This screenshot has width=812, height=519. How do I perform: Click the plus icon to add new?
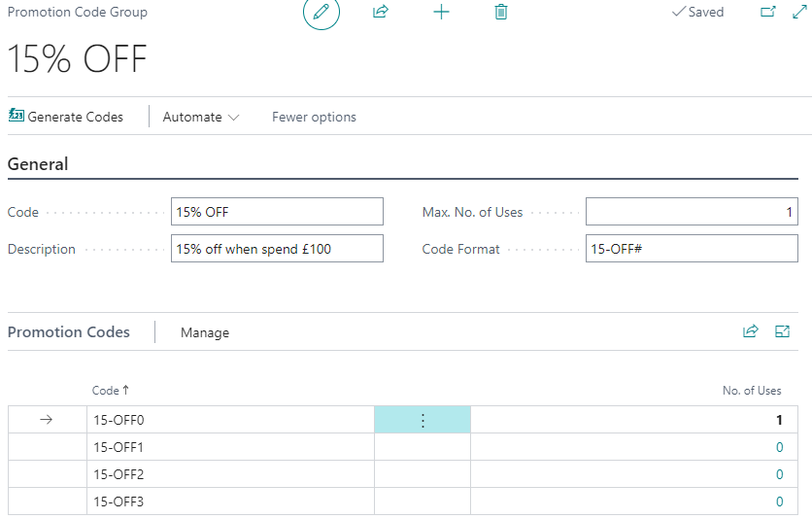click(441, 13)
